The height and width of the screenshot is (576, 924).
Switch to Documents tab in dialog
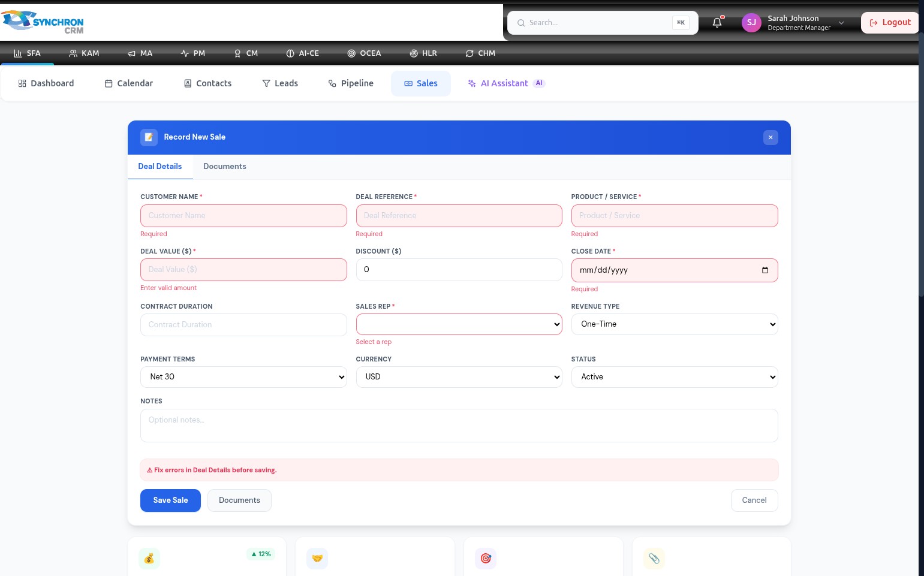[225, 167]
